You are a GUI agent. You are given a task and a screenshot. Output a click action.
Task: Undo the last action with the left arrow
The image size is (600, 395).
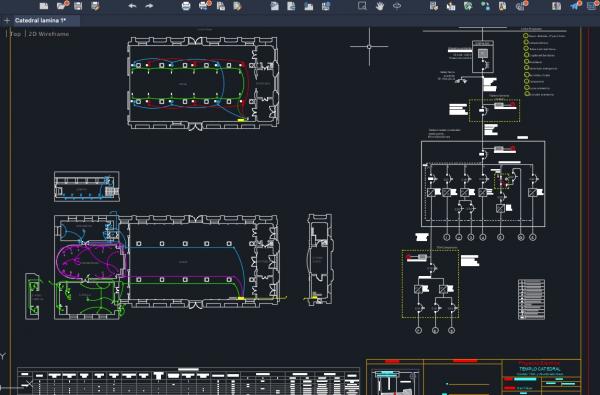[x=132, y=6]
